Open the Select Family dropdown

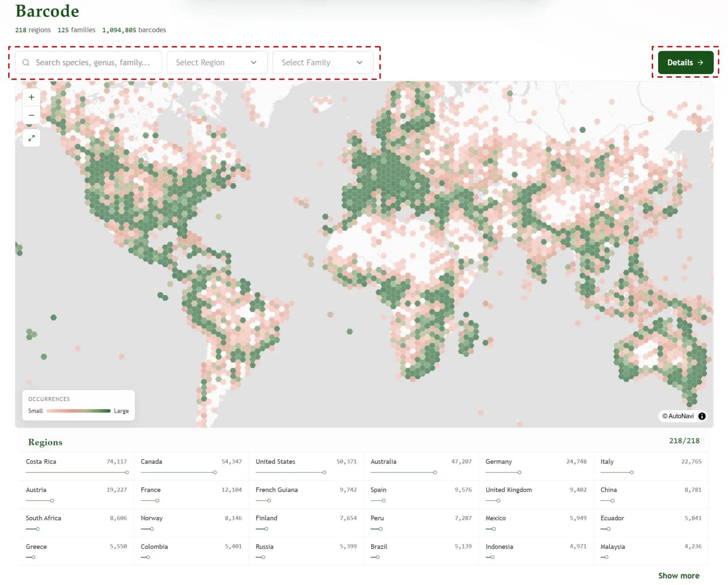tap(323, 62)
